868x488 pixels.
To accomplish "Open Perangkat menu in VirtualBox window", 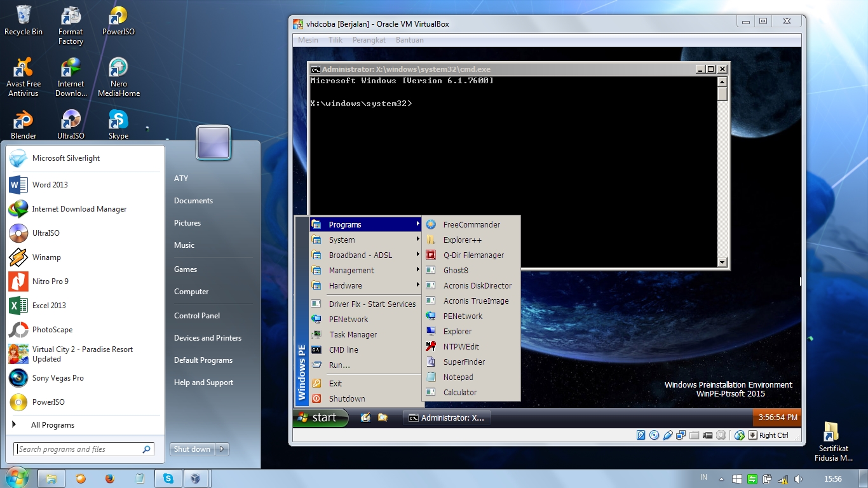I will click(369, 40).
